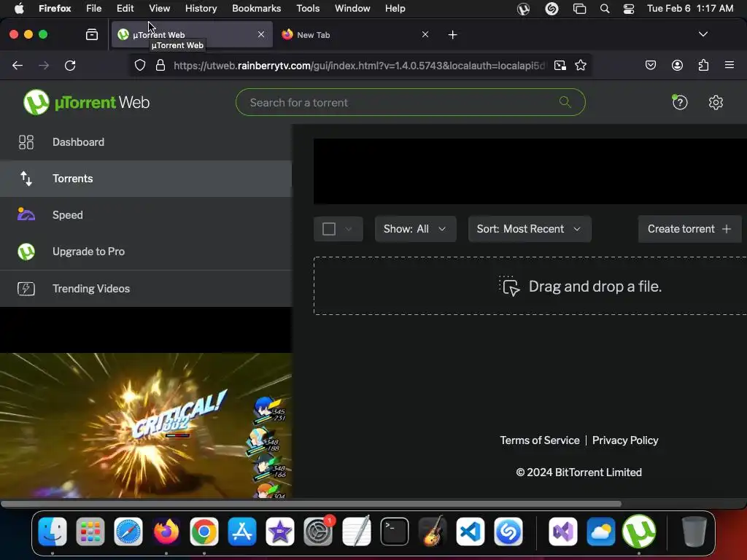The image size is (747, 560).
Task: Click the search magnifier icon in torrent search
Action: point(565,102)
